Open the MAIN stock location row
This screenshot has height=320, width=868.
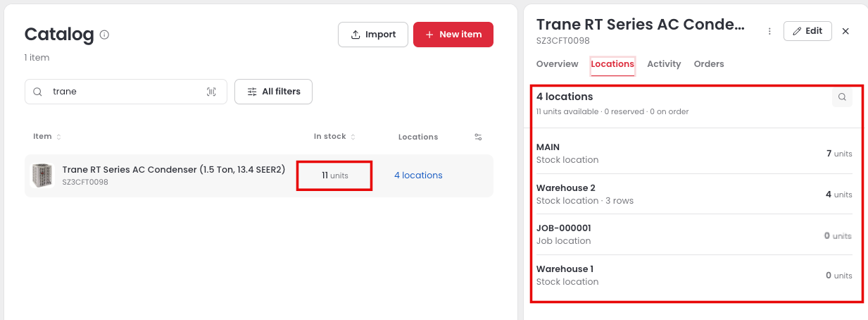694,154
